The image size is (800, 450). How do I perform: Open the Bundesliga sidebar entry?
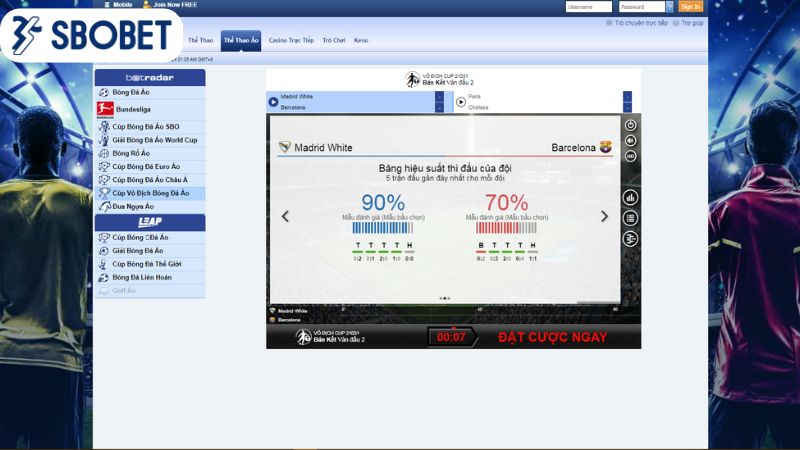(150, 109)
